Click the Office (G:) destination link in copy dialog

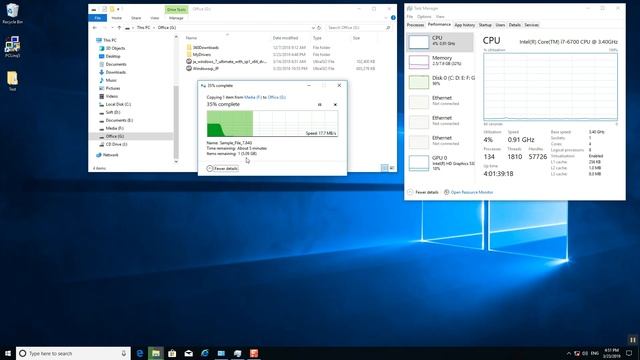pyautogui.click(x=277, y=97)
